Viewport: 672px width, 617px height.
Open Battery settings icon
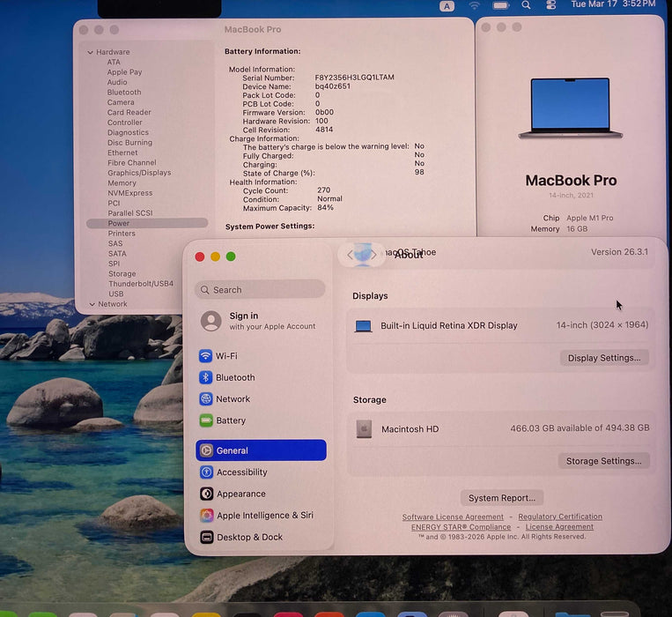pyautogui.click(x=206, y=420)
